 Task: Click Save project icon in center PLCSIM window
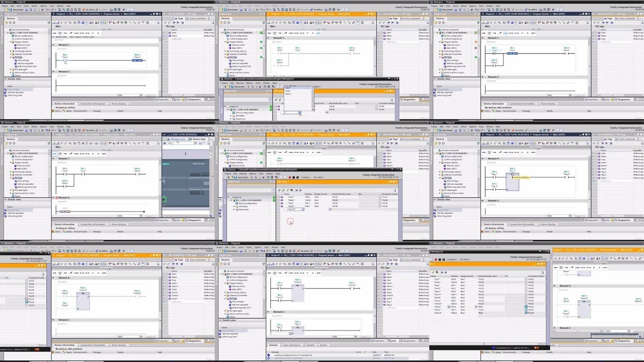click(x=235, y=177)
